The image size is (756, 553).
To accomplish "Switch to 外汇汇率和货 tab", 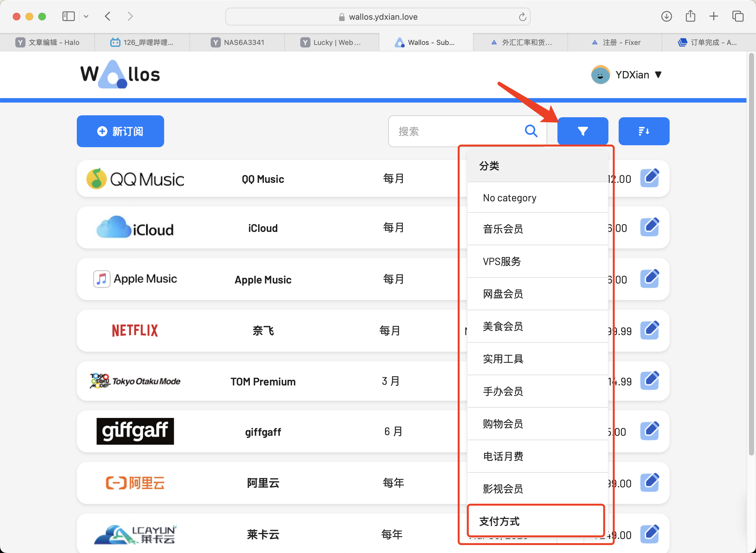I will point(520,42).
